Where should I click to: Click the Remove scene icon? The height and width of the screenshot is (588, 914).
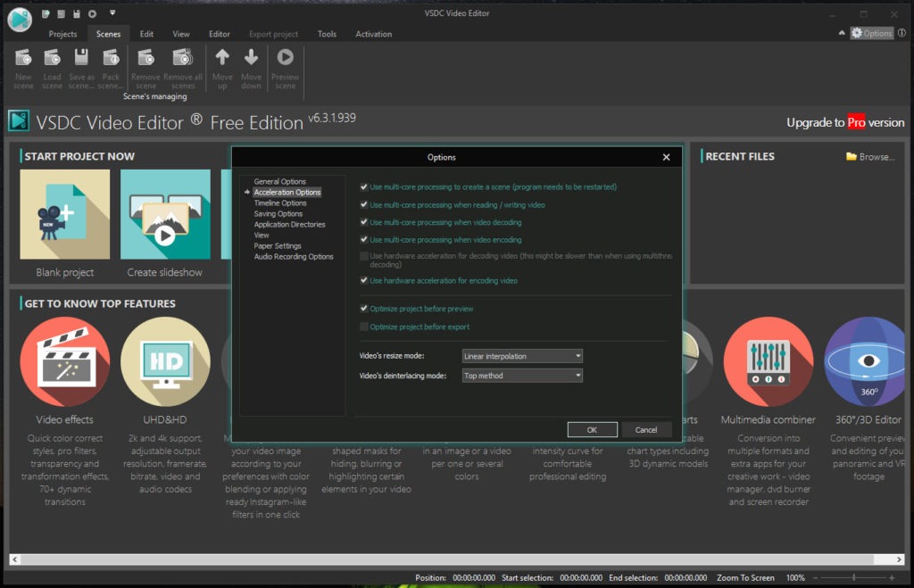click(145, 58)
